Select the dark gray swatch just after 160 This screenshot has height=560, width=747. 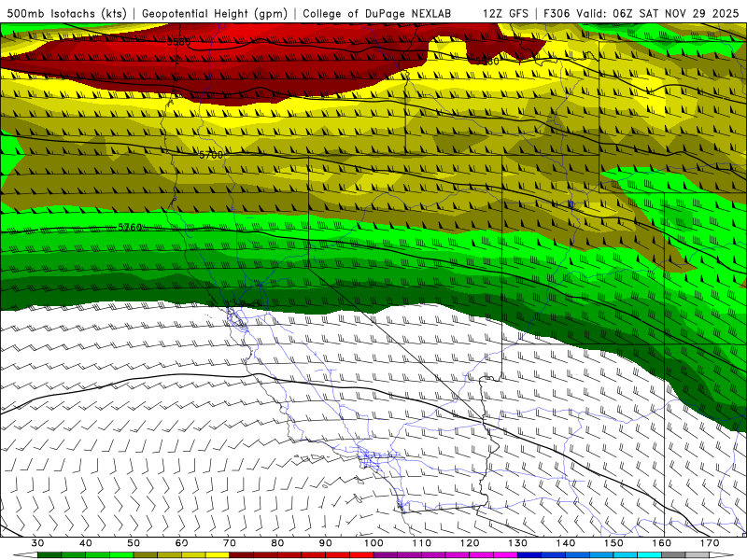673,555
